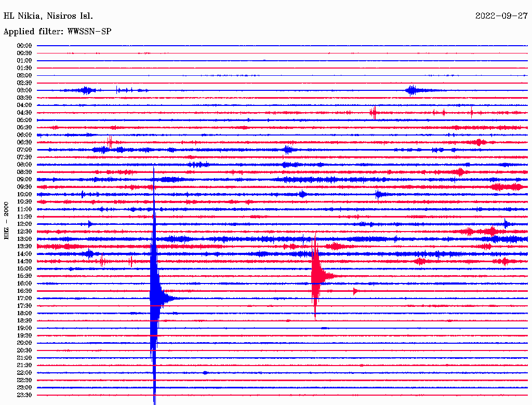
Task: Select the 13:30 time label
Action: pyautogui.click(x=24, y=246)
